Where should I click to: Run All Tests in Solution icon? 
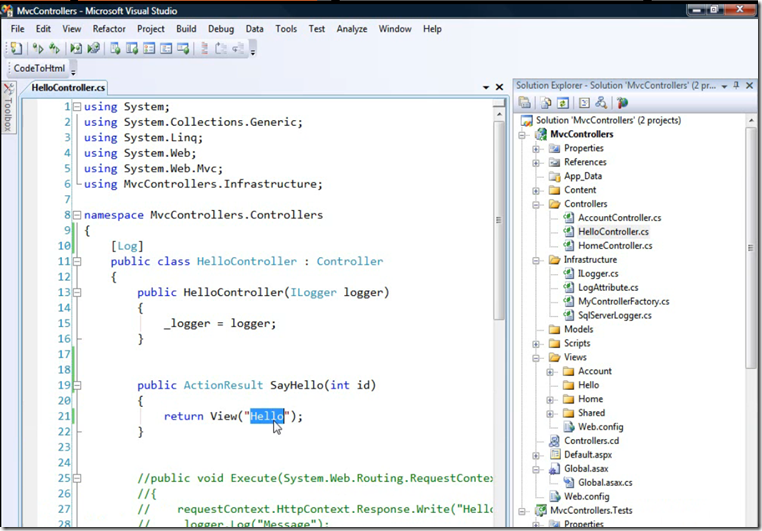click(54, 48)
